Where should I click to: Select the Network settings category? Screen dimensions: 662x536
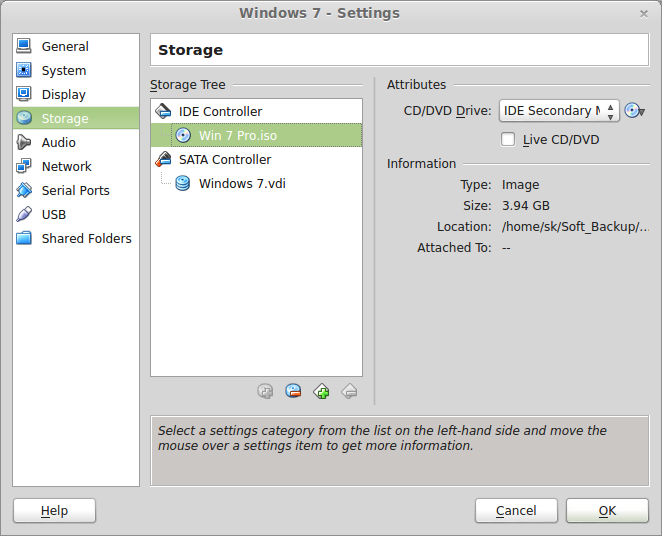pyautogui.click(x=66, y=166)
